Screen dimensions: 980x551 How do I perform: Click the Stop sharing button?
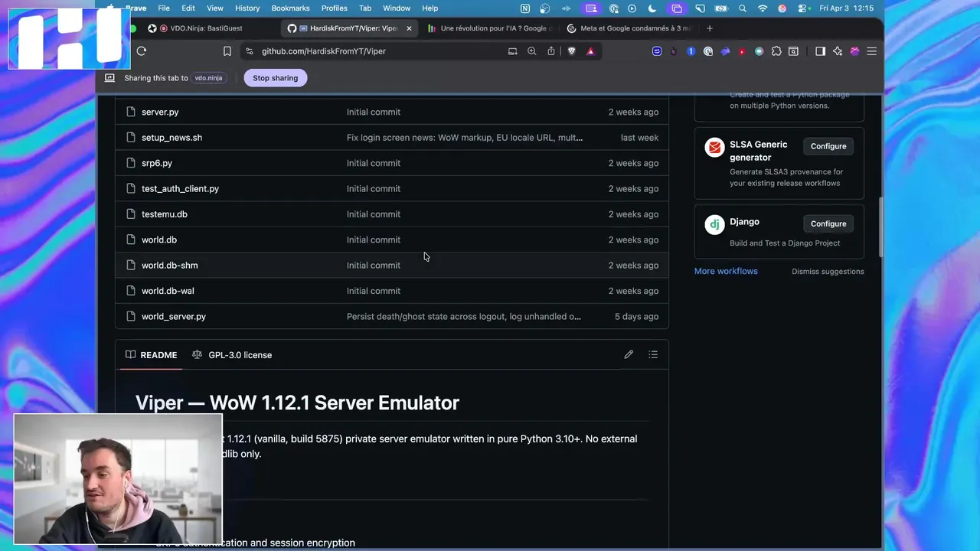click(x=276, y=78)
